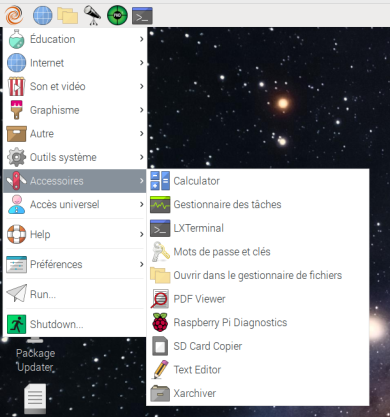The width and height of the screenshot is (390, 417).
Task: Click the Préférences sliders icon
Action: pyautogui.click(x=16, y=264)
